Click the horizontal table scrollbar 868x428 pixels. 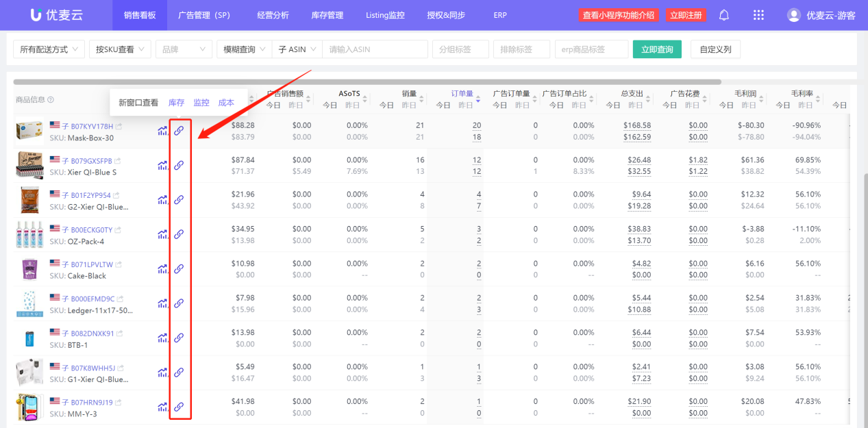pyautogui.click(x=367, y=81)
